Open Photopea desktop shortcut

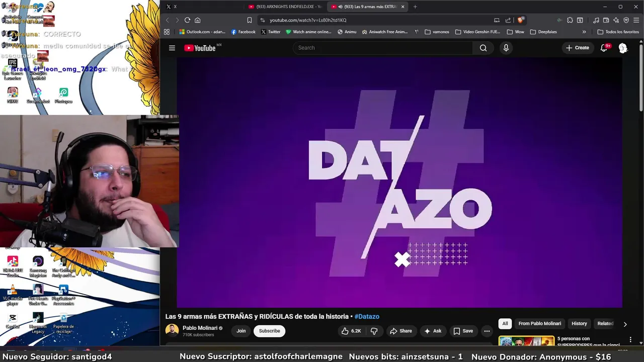click(x=63, y=95)
